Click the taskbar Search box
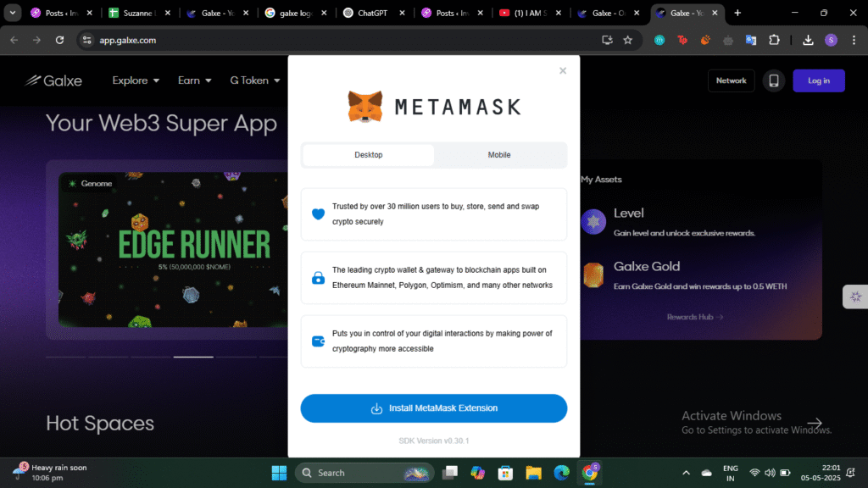This screenshot has width=868, height=488. [364, 473]
